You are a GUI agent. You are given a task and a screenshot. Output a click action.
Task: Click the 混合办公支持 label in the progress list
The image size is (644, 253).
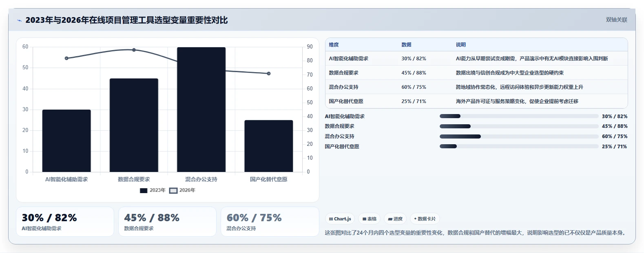(x=339, y=136)
